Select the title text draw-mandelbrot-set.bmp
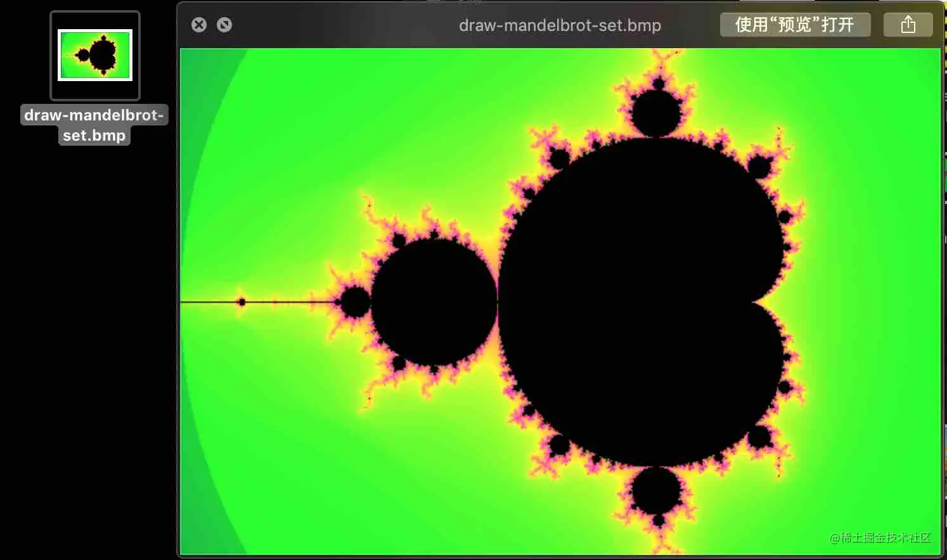 point(560,26)
